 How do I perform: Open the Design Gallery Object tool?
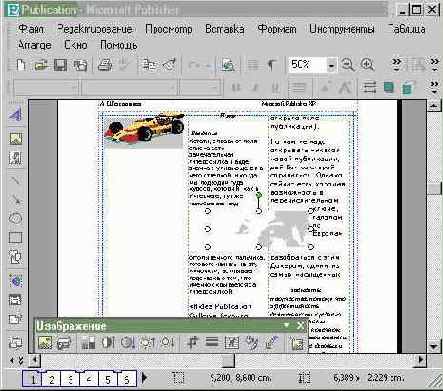[15, 342]
